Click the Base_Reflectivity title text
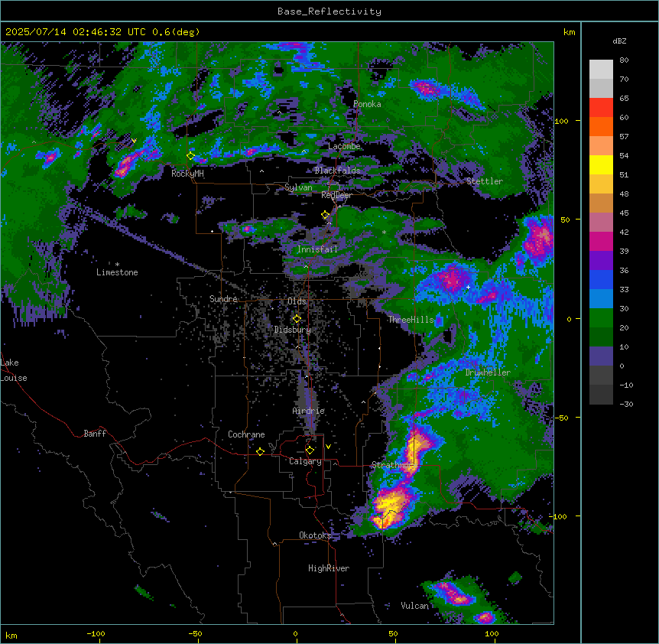 329,11
